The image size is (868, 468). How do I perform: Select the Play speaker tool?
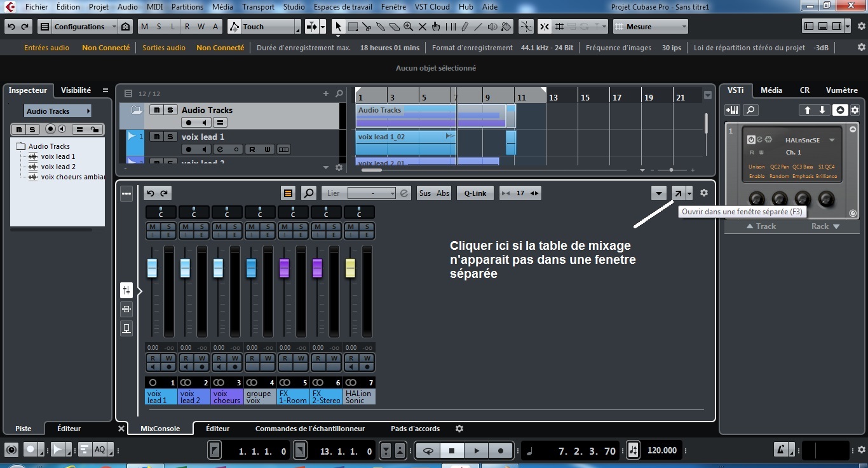(492, 27)
